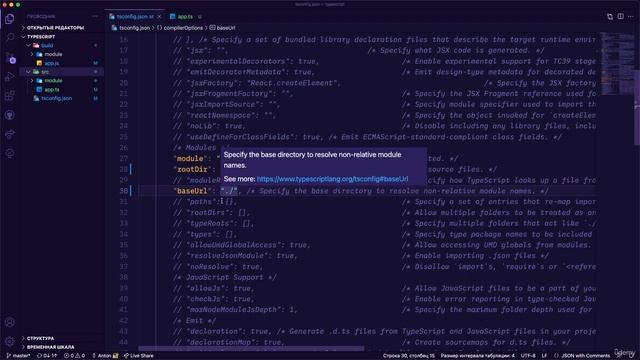Image resolution: width=640 pixels, height=360 pixels.
Task: Open the Live Share view in activity bar
Action: pos(10,134)
